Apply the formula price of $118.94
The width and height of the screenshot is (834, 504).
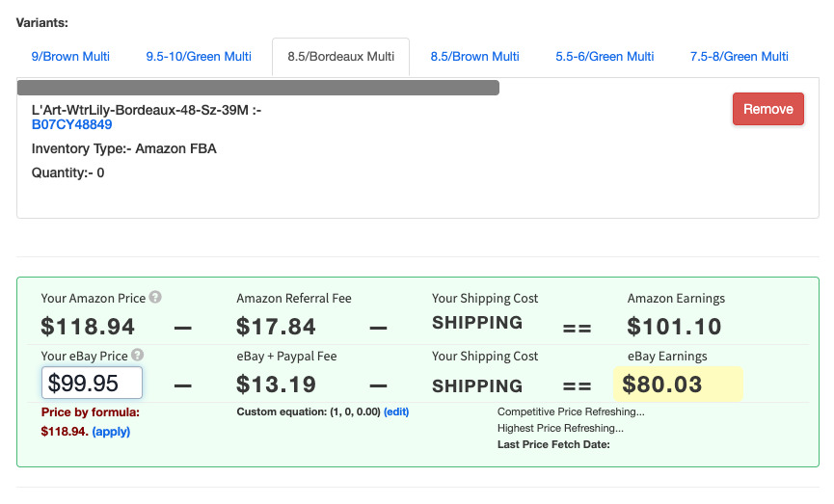111,432
